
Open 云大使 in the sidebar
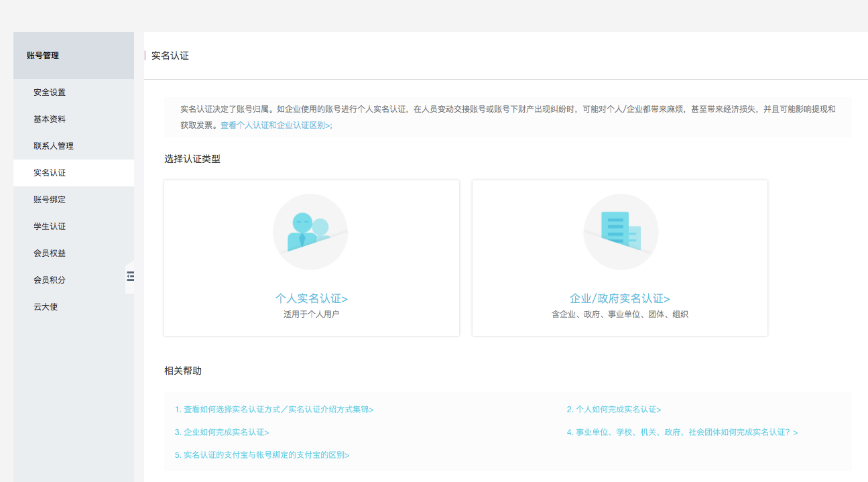point(46,307)
